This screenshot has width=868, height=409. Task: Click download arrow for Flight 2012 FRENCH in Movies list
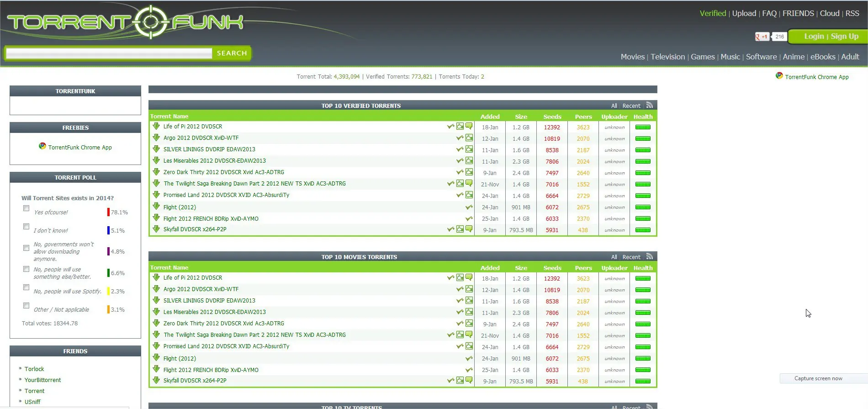(x=156, y=369)
